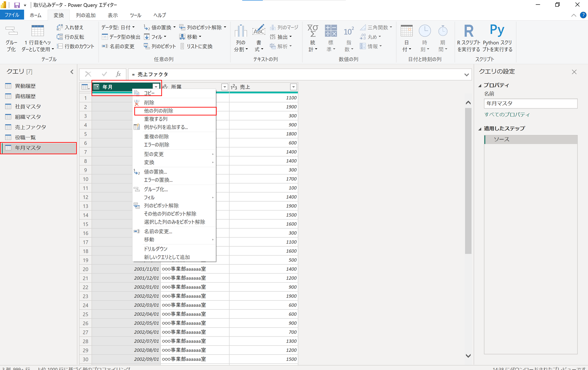Run Python script (Python スクリプトを実行する)
This screenshot has height=370, width=588.
point(497,38)
